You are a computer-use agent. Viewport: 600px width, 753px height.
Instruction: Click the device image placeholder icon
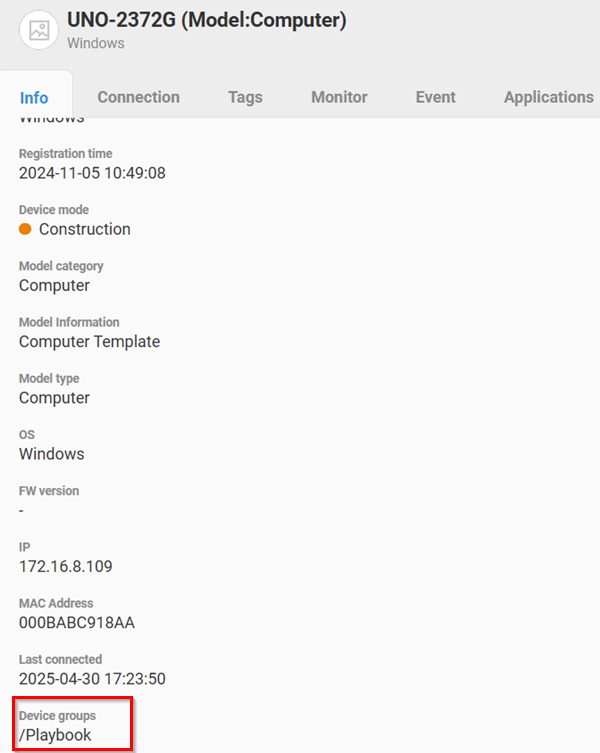39,30
